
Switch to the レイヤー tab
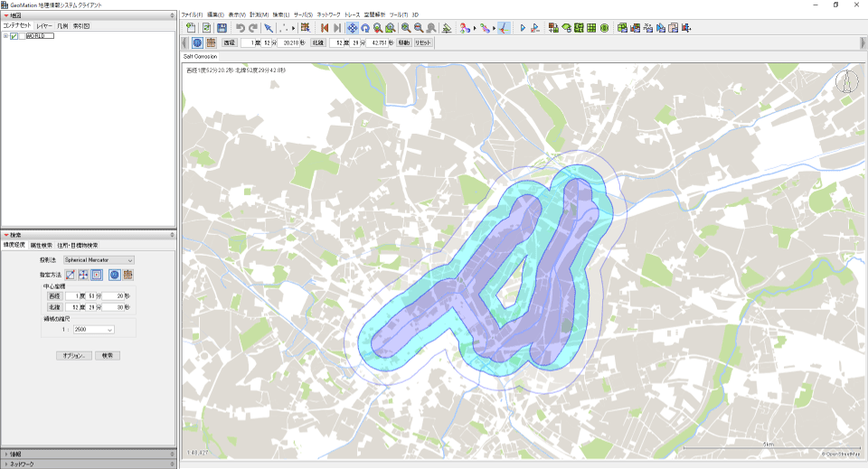tap(44, 26)
